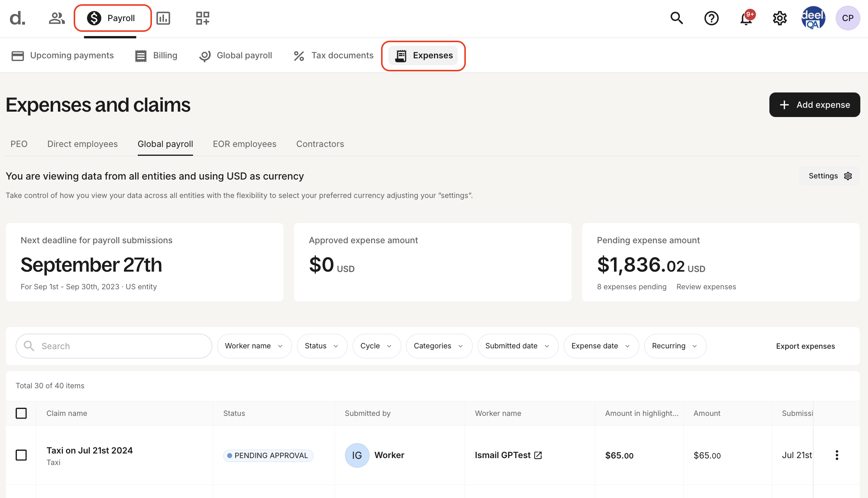Open the People section icon

[x=57, y=18]
